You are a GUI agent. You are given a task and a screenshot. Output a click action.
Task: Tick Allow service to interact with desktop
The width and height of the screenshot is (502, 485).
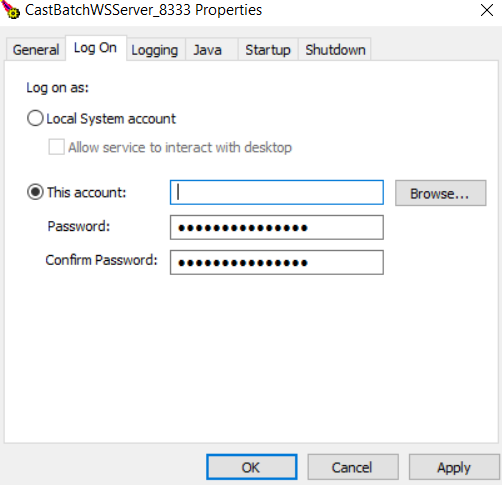click(56, 147)
